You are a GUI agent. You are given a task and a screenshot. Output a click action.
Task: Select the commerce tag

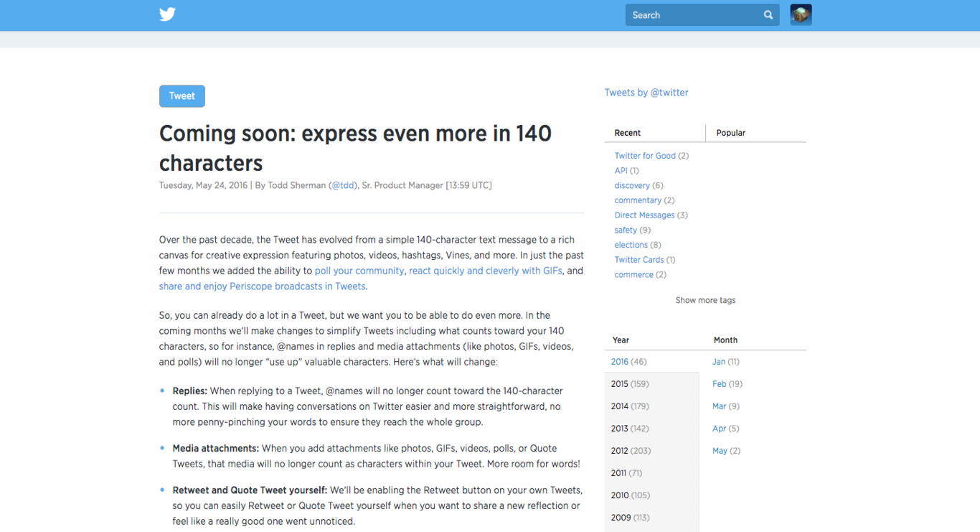633,275
